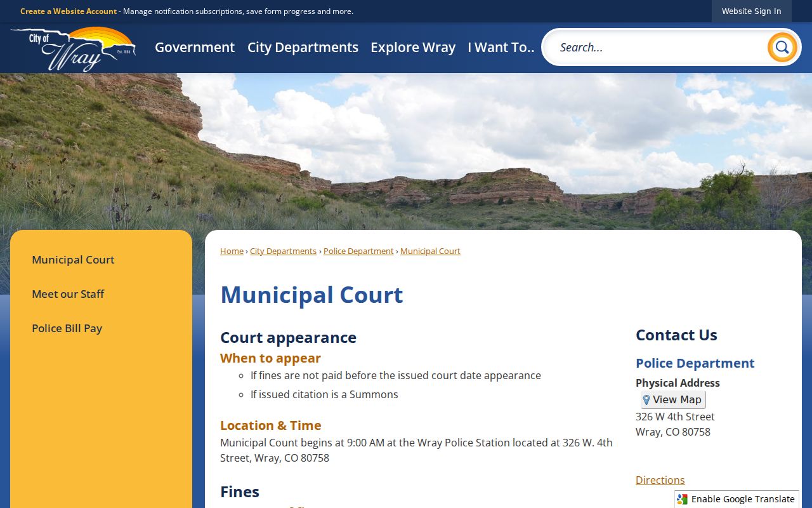Image resolution: width=812 pixels, height=508 pixels.
Task: Open Website Sign In
Action: pyautogui.click(x=752, y=11)
